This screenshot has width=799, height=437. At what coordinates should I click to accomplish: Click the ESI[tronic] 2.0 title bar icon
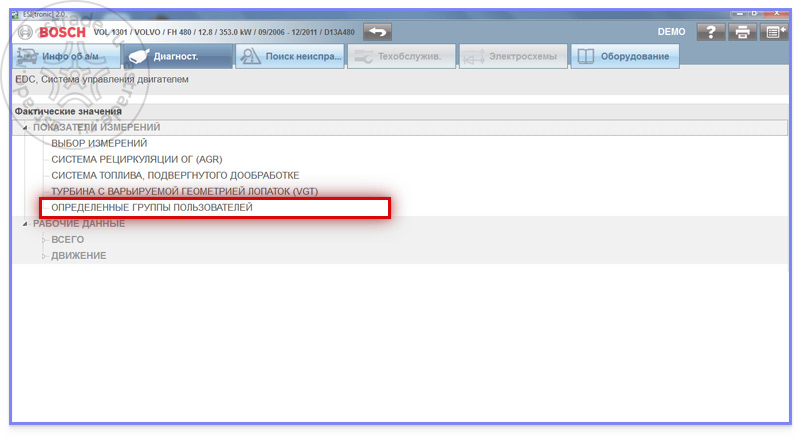tap(15, 14)
